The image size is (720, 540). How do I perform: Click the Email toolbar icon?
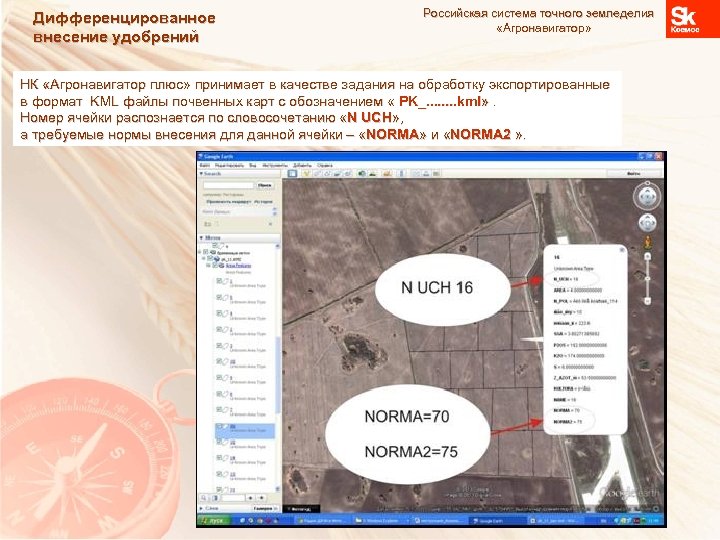pyautogui.click(x=416, y=174)
